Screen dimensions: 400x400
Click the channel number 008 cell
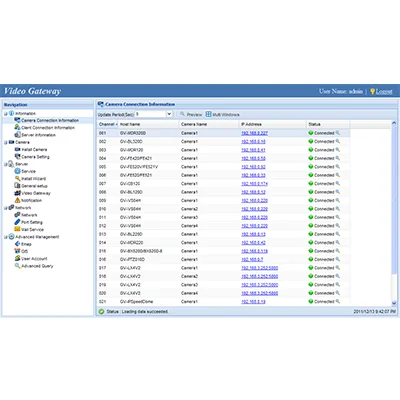point(102,192)
